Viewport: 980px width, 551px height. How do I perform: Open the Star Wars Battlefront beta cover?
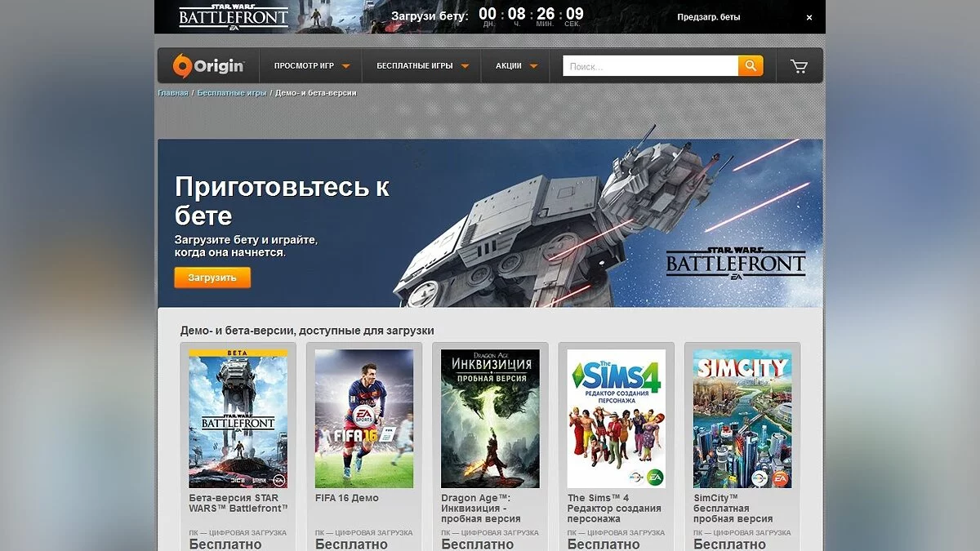pos(238,419)
